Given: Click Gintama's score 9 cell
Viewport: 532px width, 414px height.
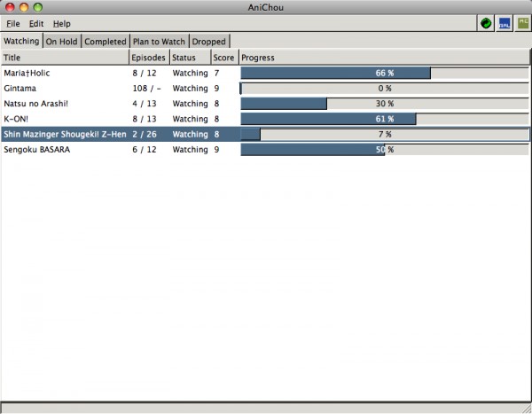Looking at the screenshot, I should click(x=217, y=89).
